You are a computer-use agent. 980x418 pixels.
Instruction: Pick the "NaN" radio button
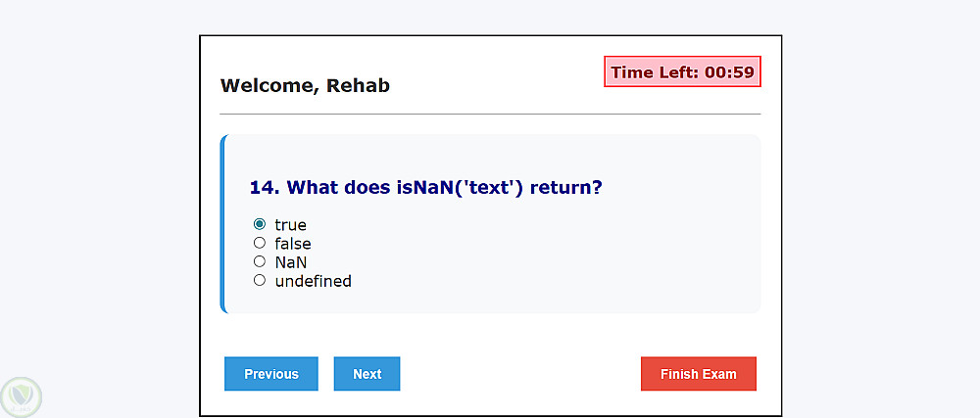click(260, 261)
